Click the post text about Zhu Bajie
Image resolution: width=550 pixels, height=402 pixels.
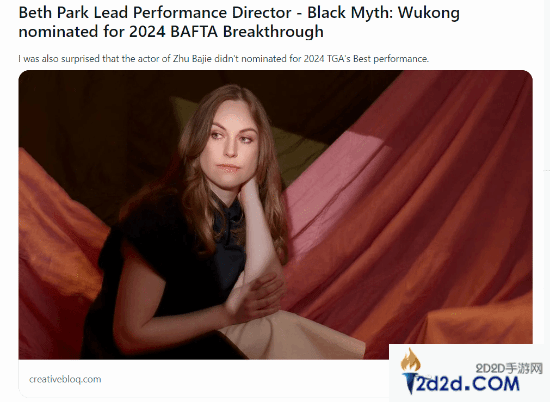click(x=223, y=59)
